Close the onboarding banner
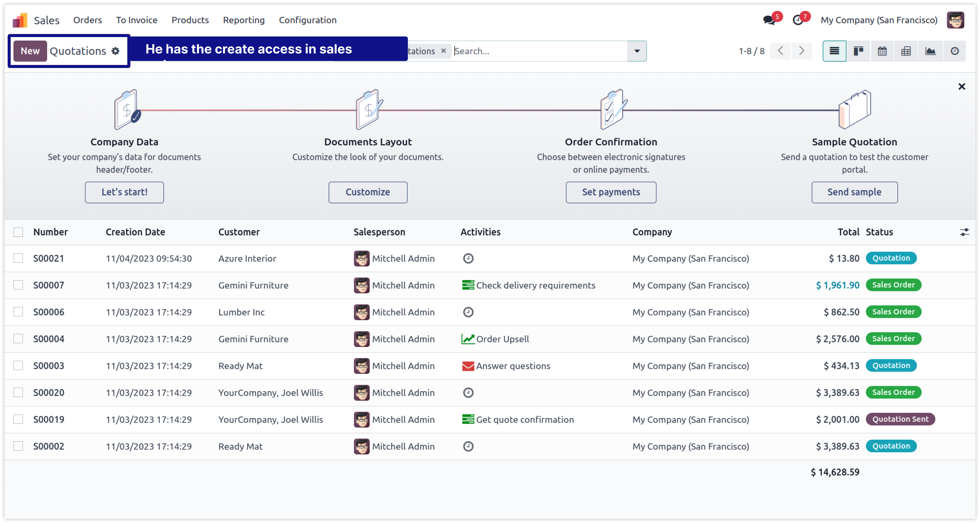The width and height of the screenshot is (980, 523). 962,87
